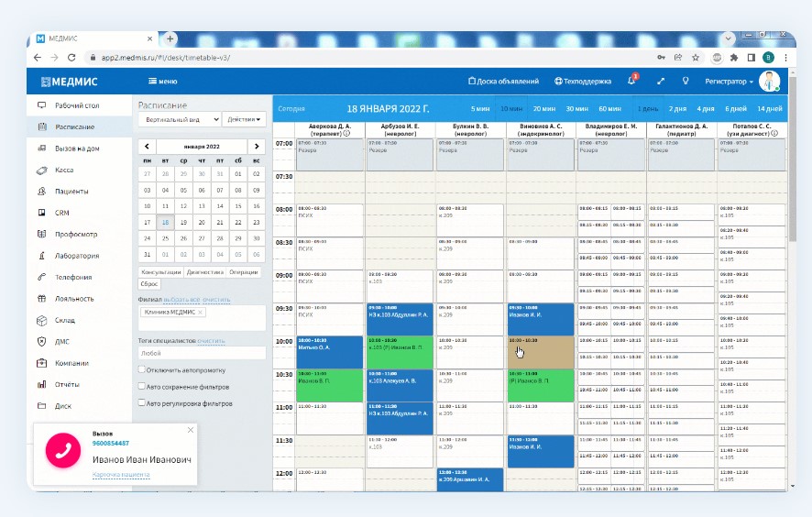Click the lightbulb hints icon

click(x=686, y=82)
